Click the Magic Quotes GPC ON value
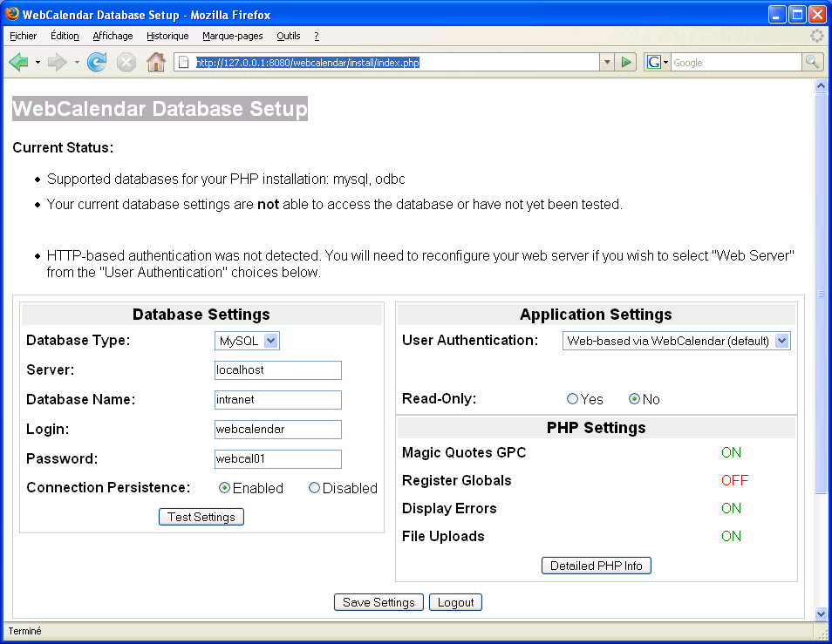 [x=731, y=452]
